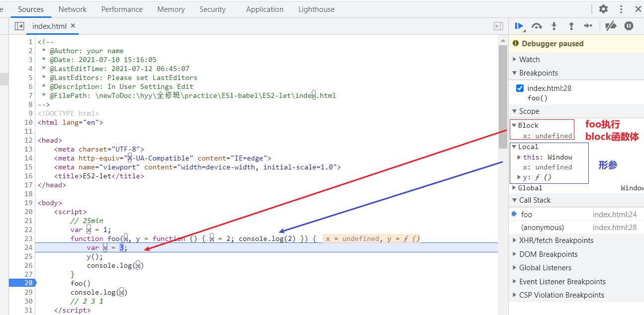Click the 'var x = 3;' code line
This screenshot has height=315, width=644.
(107, 247)
